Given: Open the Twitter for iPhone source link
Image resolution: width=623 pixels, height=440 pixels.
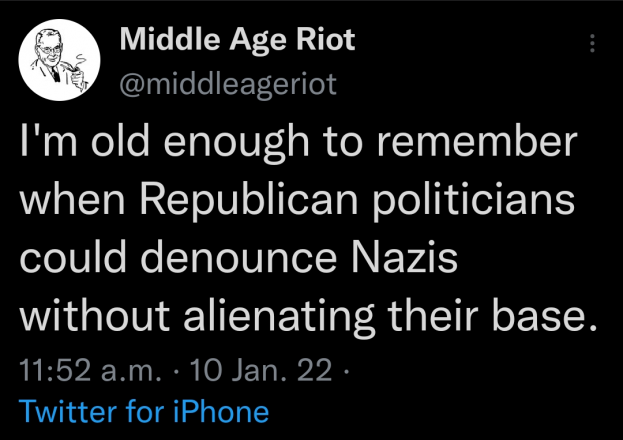Looking at the screenshot, I should coord(144,411).
